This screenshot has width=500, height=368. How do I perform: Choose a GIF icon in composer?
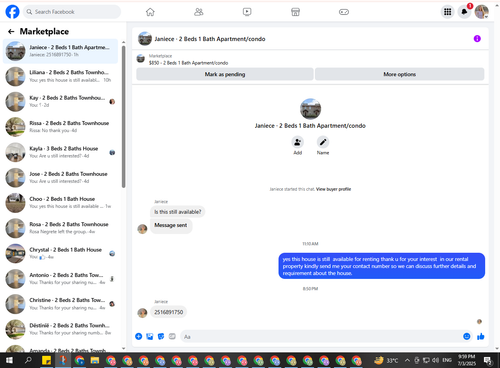click(172, 336)
